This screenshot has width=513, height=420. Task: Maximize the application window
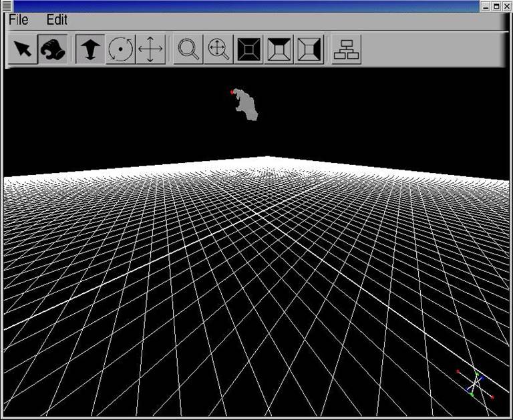point(496,6)
